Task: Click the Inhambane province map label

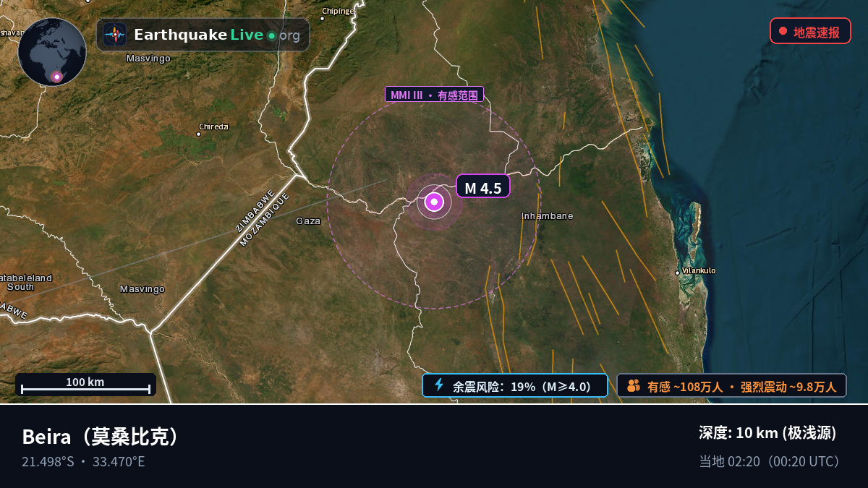Action: tap(548, 215)
